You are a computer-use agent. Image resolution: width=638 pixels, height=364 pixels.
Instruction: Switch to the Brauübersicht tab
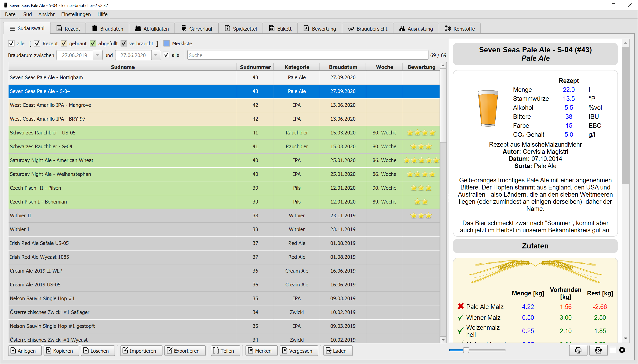pos(368,29)
